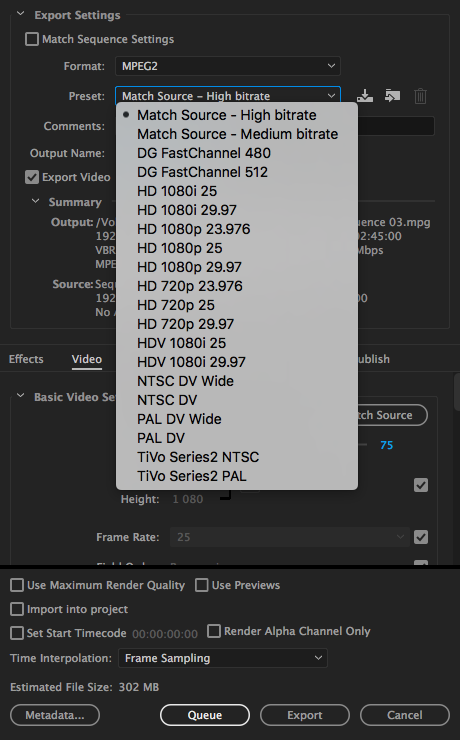Click the Import Preset icon
The width and height of the screenshot is (460, 740).
392,96
